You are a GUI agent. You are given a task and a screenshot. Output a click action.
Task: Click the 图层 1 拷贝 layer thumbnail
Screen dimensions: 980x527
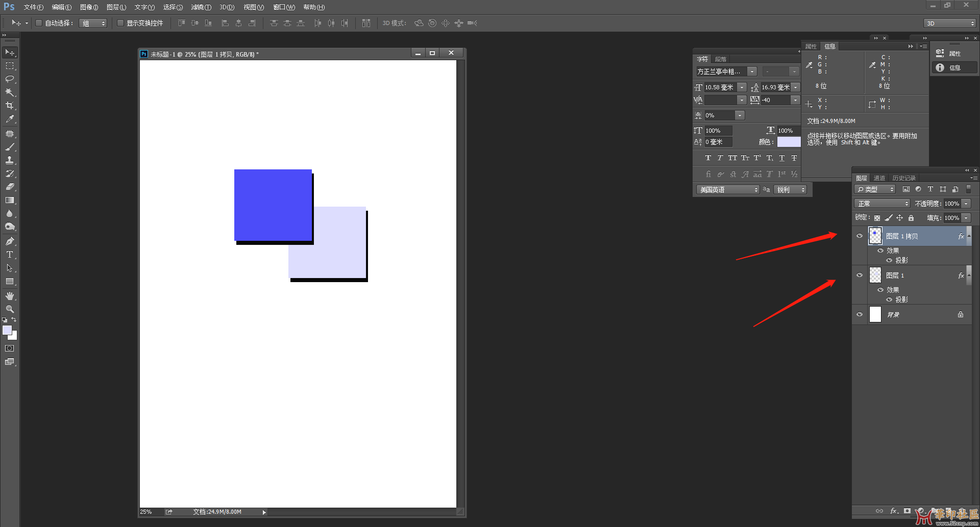pos(875,236)
